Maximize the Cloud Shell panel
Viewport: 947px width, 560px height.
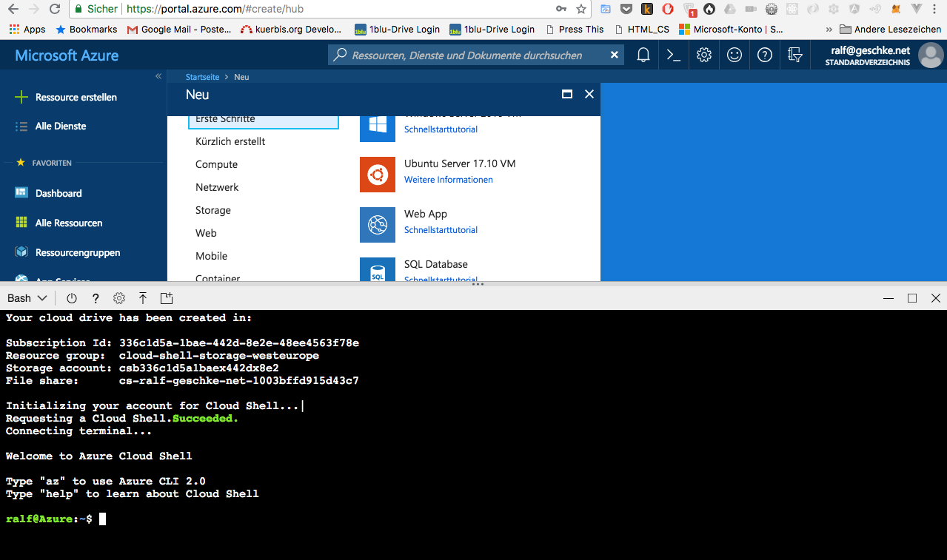coord(912,298)
